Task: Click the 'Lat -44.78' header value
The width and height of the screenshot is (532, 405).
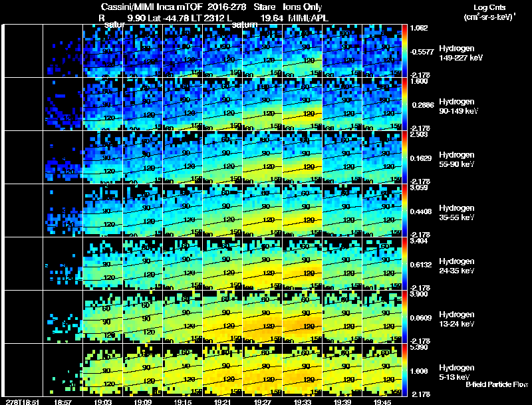Action: [169, 18]
